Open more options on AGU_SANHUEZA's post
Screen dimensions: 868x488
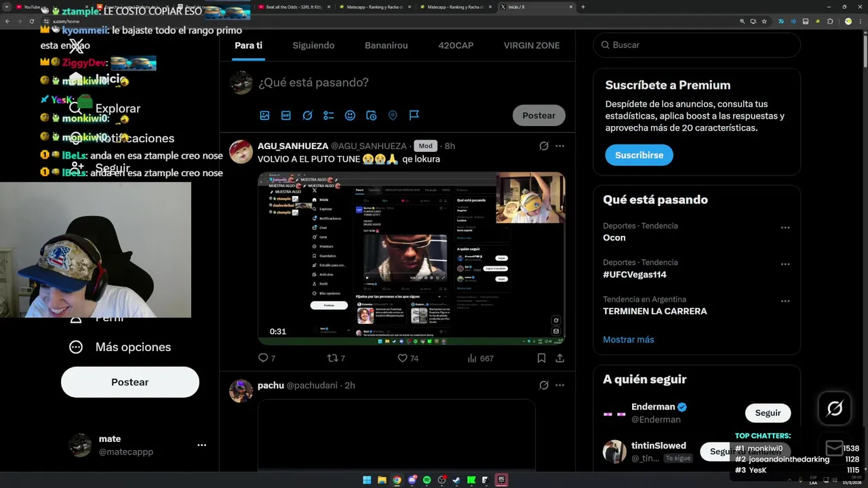coord(559,146)
